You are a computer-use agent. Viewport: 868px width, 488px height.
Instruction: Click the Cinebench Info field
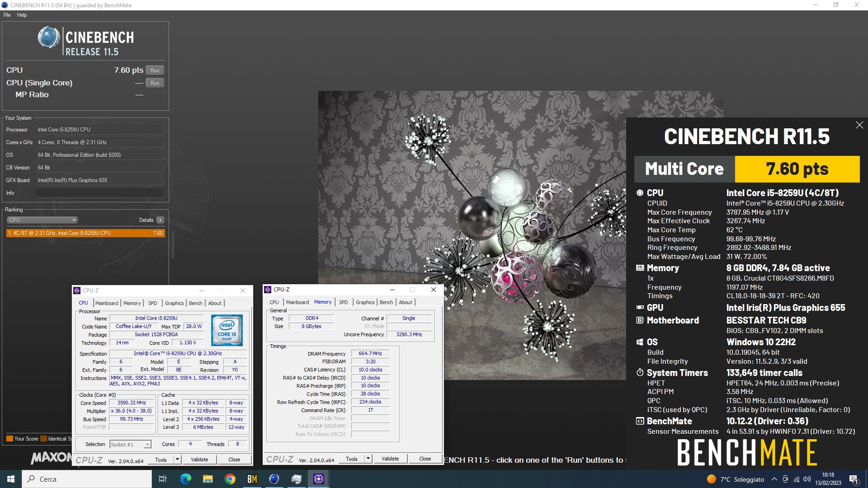click(99, 193)
